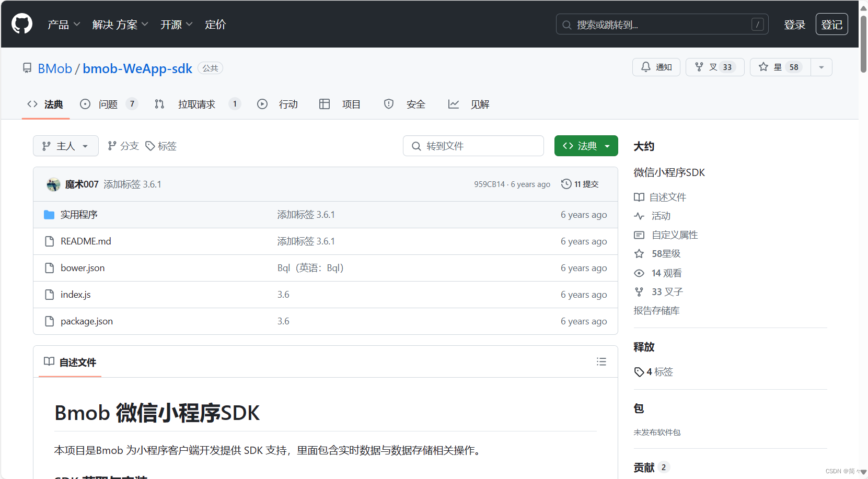Fork the repository via the 叉 button

tap(714, 67)
